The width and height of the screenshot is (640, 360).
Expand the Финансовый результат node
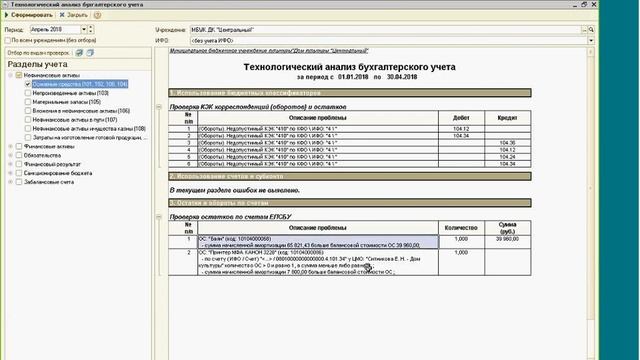tap(11, 164)
